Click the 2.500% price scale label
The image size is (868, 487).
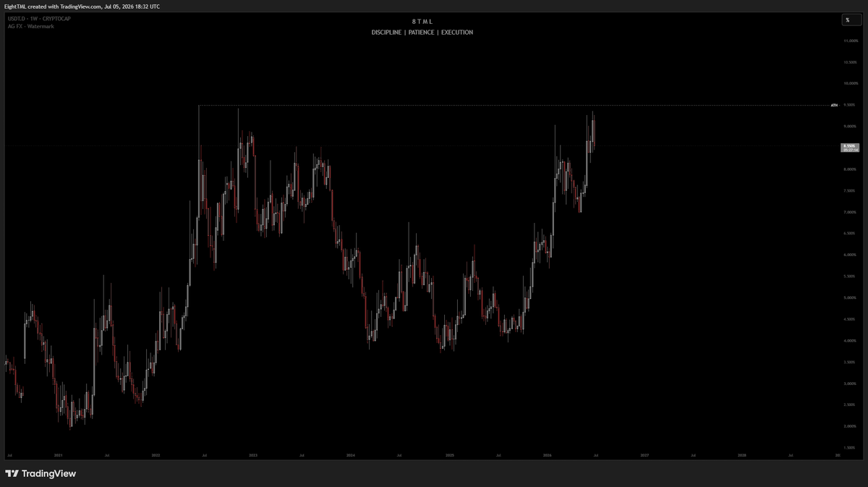click(850, 405)
